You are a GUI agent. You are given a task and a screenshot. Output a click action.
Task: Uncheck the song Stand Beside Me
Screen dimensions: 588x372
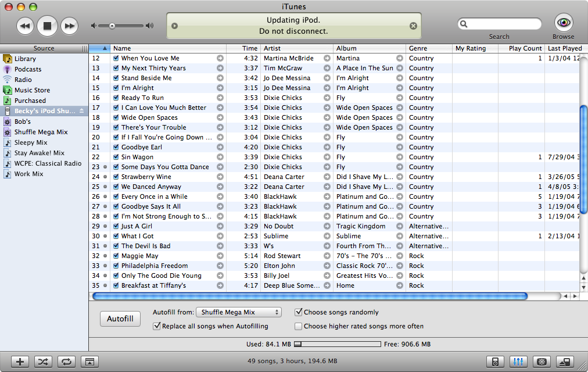(116, 78)
